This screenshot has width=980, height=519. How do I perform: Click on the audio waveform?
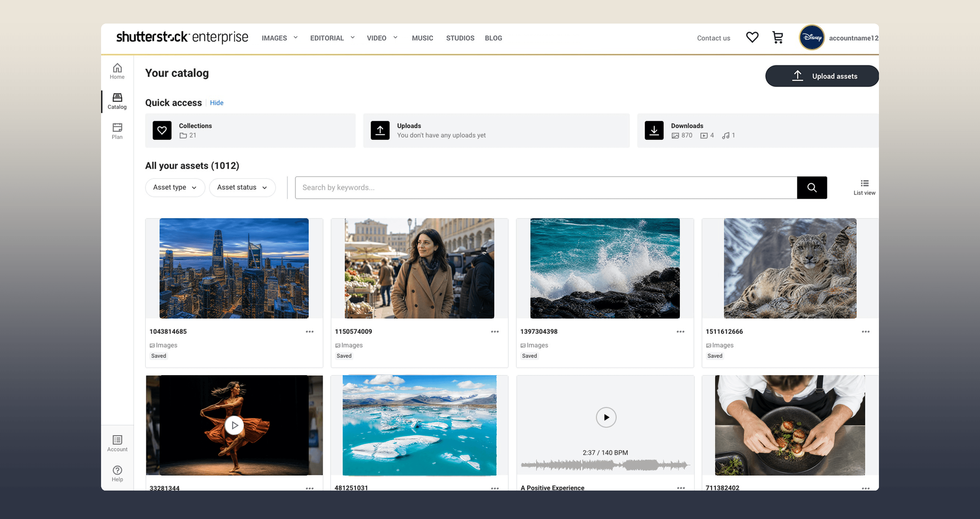click(605, 465)
